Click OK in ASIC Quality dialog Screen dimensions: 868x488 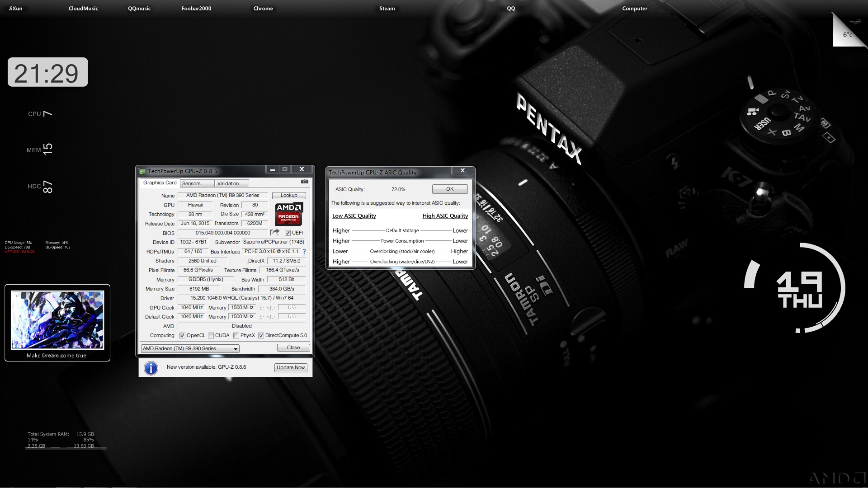point(450,189)
